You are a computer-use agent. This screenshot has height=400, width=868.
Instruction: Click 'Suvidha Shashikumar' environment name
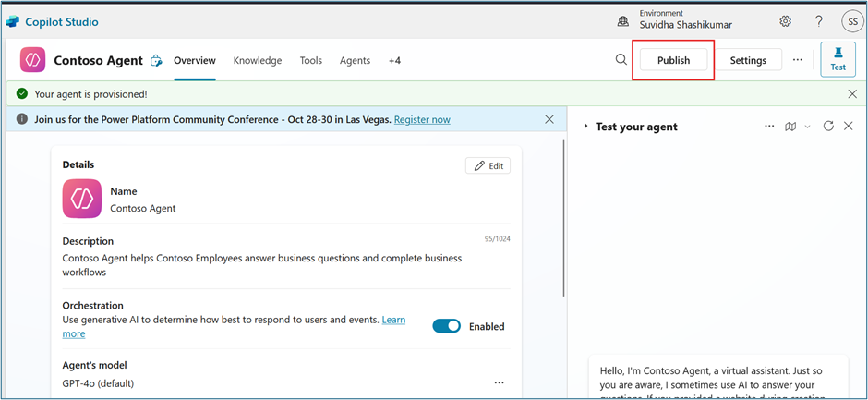tap(685, 25)
